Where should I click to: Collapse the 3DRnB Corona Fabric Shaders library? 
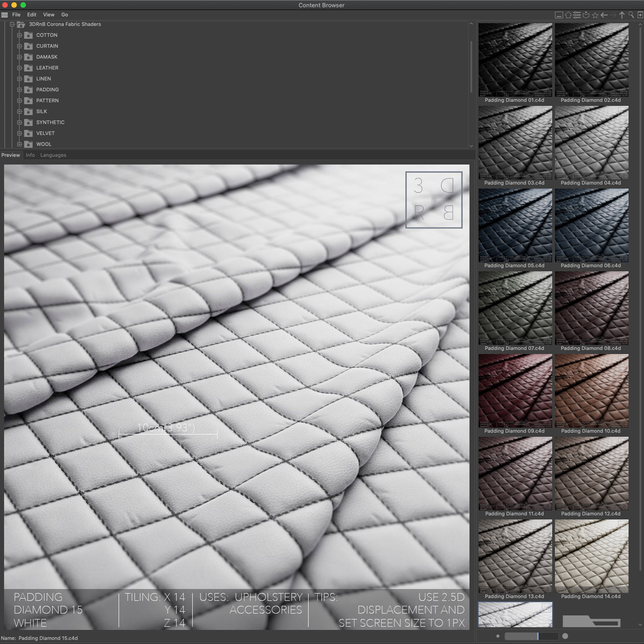click(12, 25)
